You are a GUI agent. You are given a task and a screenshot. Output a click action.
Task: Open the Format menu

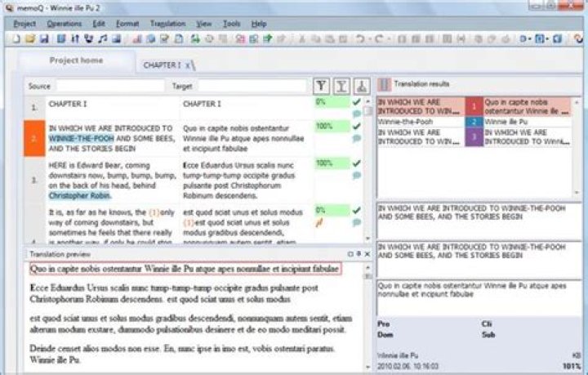tap(127, 24)
